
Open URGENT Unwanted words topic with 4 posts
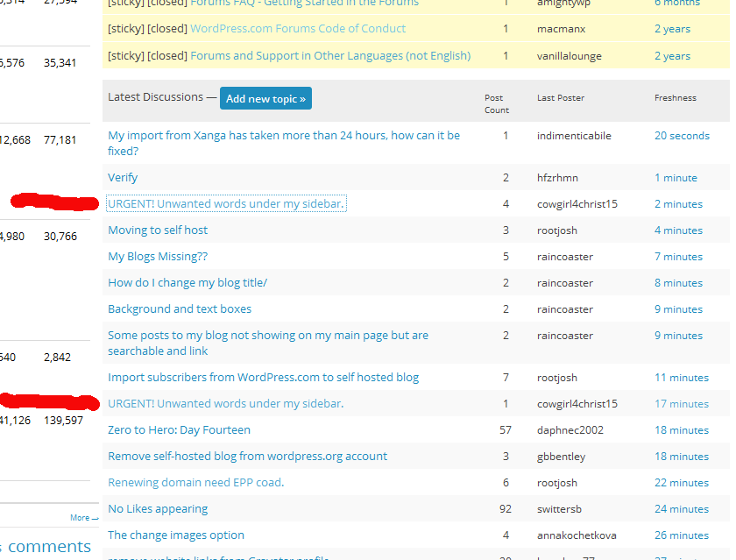225,204
